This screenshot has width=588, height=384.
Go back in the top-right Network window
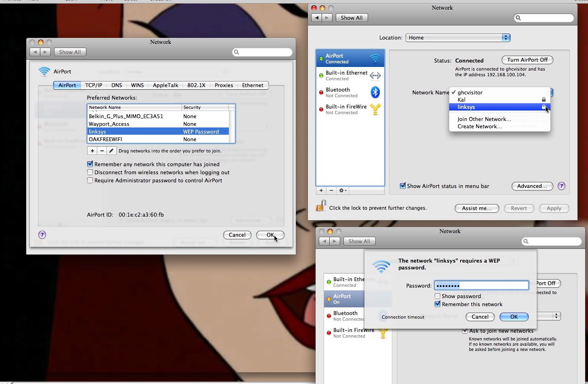pos(317,18)
